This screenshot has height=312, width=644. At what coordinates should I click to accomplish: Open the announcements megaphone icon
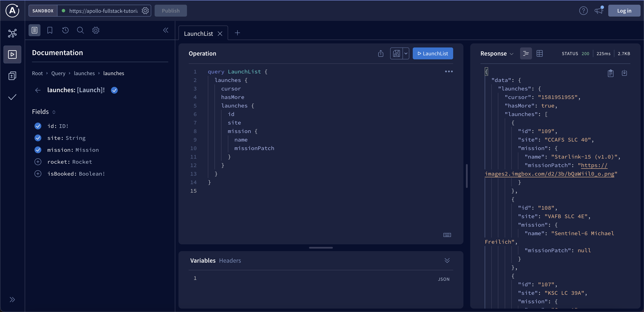tap(599, 11)
